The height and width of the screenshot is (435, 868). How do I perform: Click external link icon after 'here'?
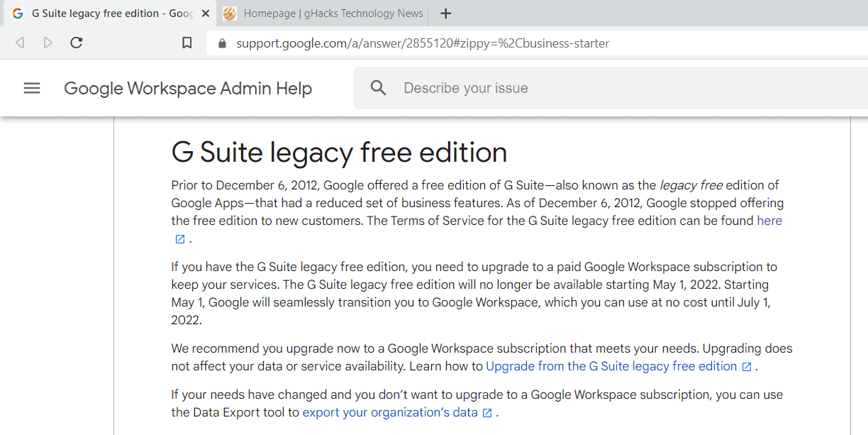point(180,239)
